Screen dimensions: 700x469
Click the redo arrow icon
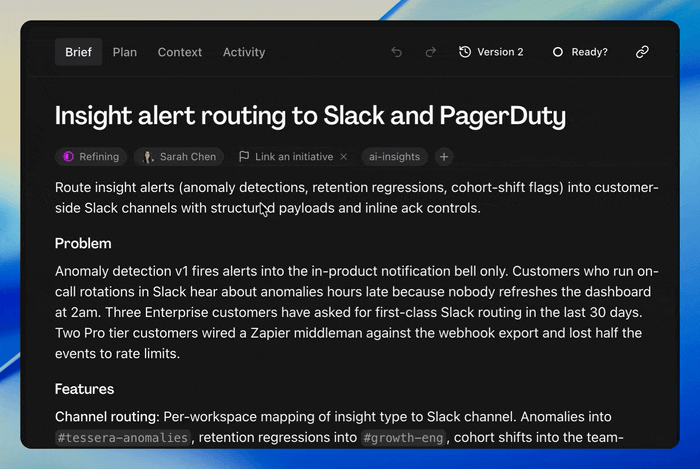[x=430, y=52]
